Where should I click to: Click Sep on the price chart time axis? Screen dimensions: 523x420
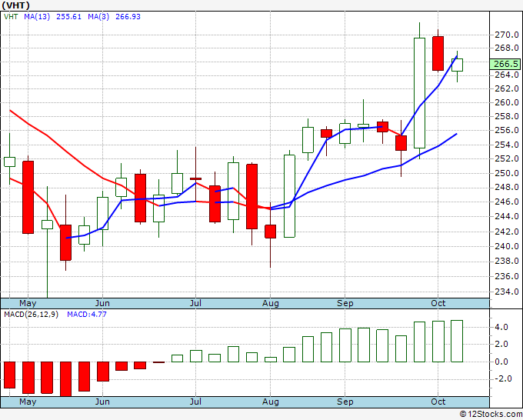(345, 304)
